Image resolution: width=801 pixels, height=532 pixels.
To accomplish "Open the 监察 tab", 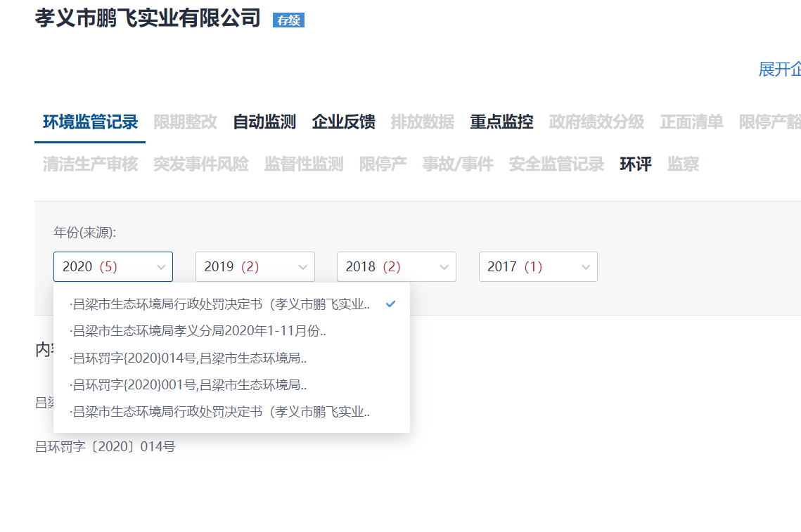I will click(682, 164).
